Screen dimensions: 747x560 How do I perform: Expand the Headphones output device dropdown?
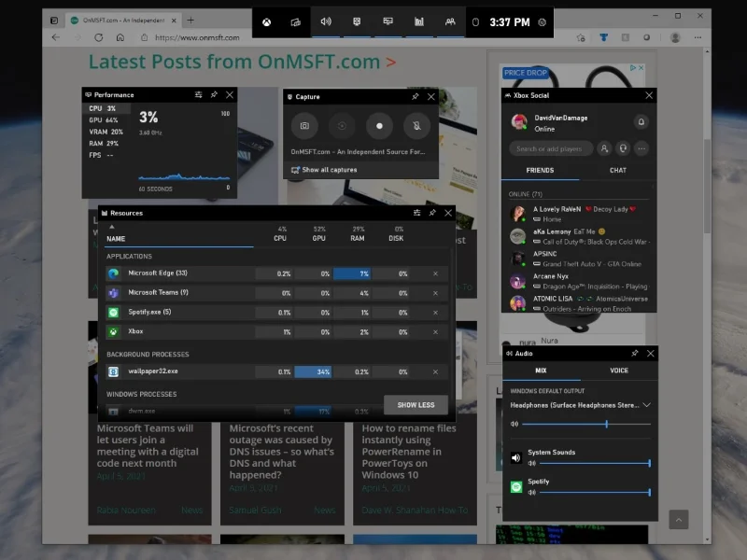point(648,405)
